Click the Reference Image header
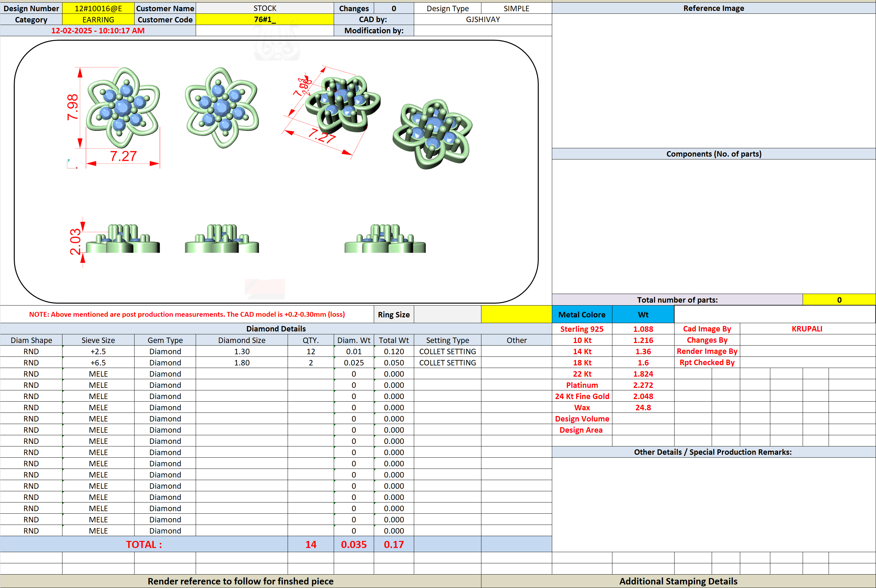Screen dimensions: 876x588 [x=714, y=8]
